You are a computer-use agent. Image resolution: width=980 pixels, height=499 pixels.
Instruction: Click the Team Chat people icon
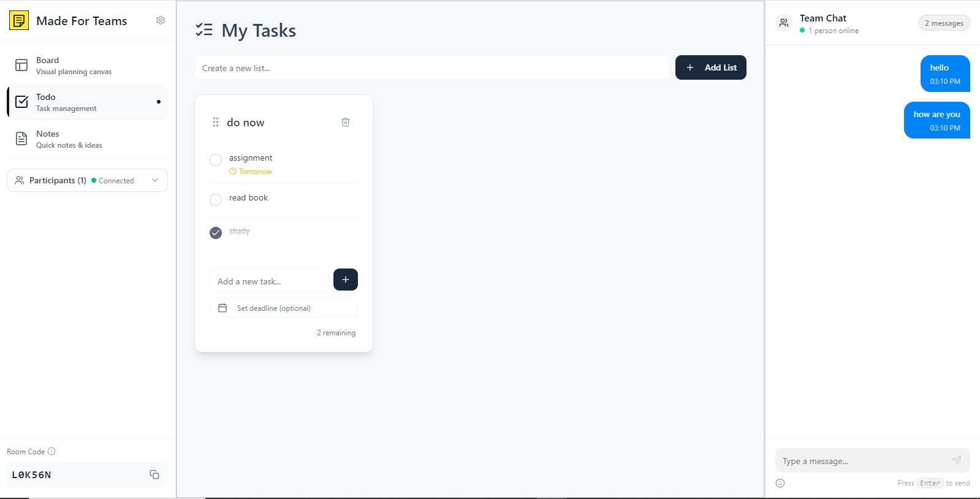(784, 23)
